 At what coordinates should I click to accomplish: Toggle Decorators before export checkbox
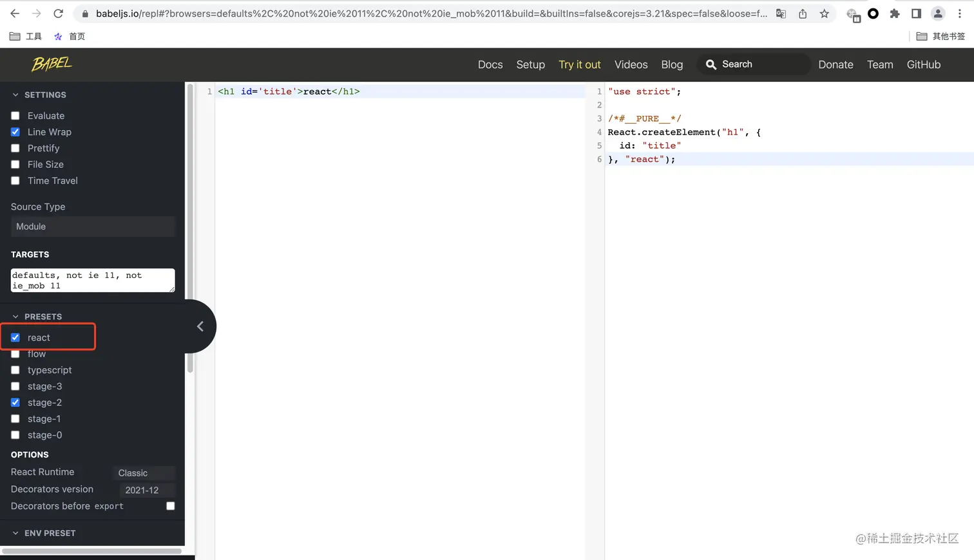[171, 506]
